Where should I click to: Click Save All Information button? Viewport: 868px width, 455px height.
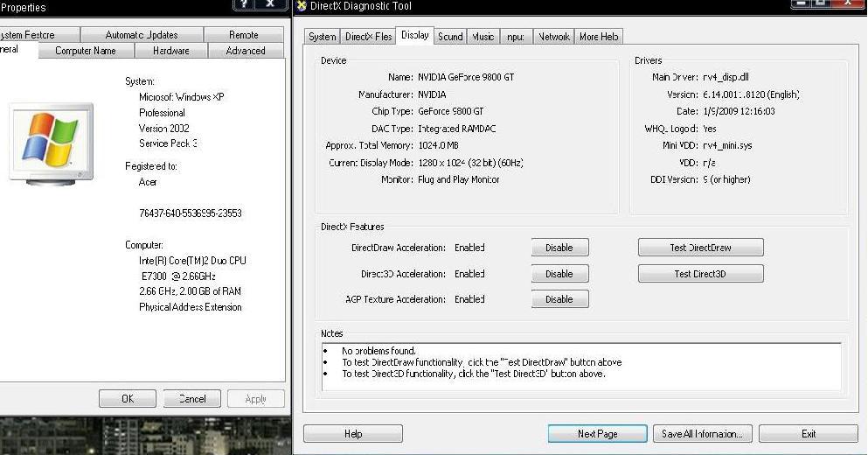point(703,434)
